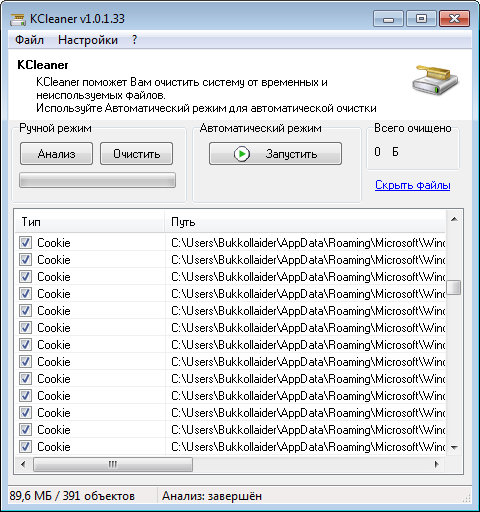Click the horizontal scroll left arrow

23,464
